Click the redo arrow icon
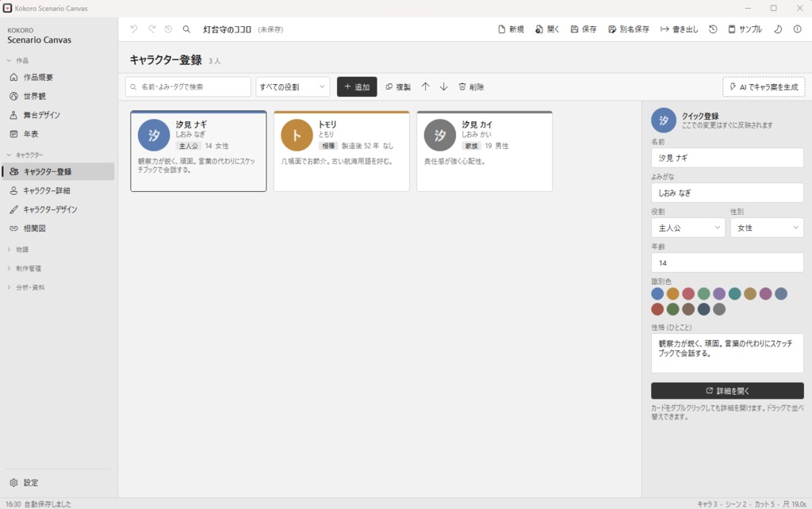Screen dimensions: 812x509 [151, 29]
